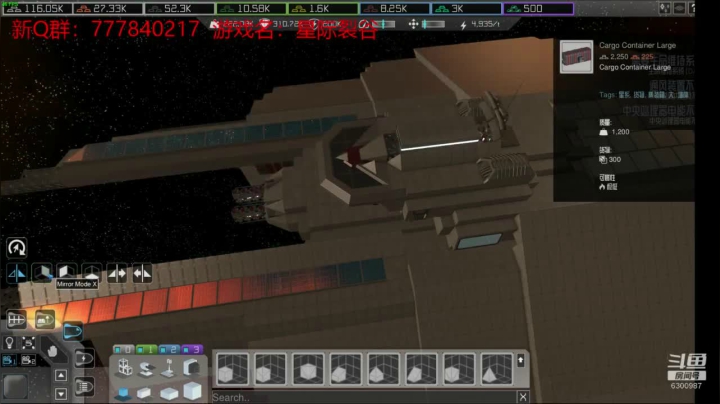Click the 500 purple resource counter
The width and height of the screenshot is (720, 404).
(538, 9)
